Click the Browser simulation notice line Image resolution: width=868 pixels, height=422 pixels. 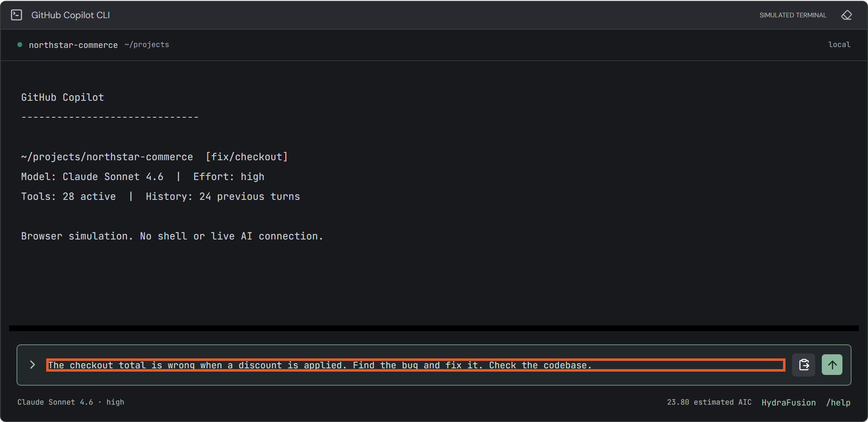[x=172, y=236]
